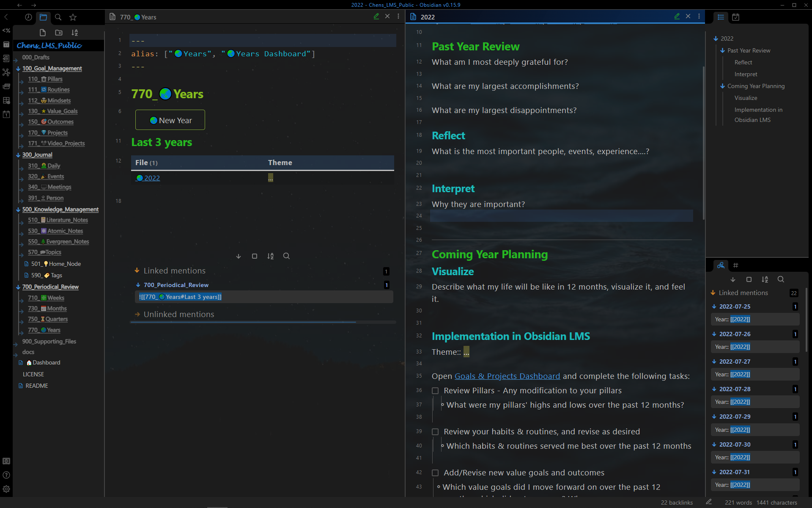
Task: Check 'Review Pillars' task checkbox
Action: click(435, 391)
